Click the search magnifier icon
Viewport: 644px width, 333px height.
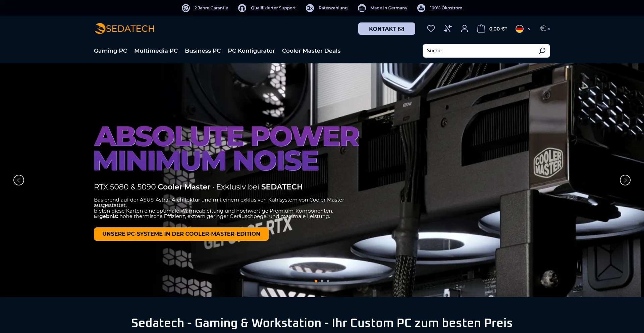click(542, 51)
